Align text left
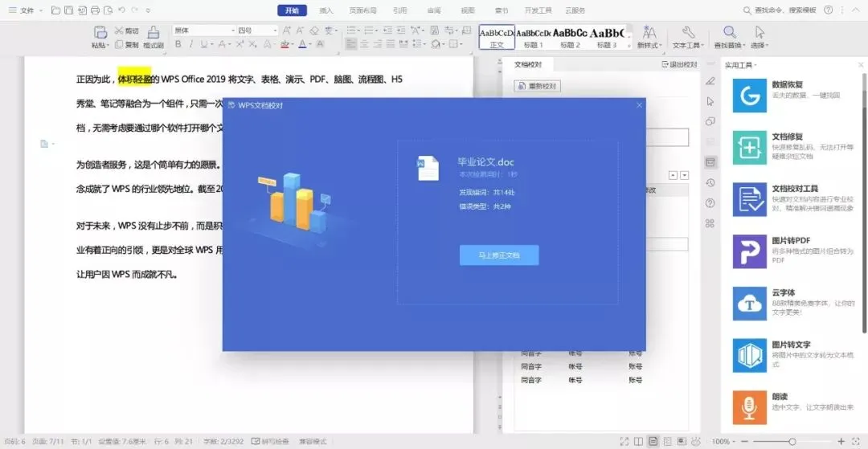The image size is (868, 449). (x=351, y=44)
